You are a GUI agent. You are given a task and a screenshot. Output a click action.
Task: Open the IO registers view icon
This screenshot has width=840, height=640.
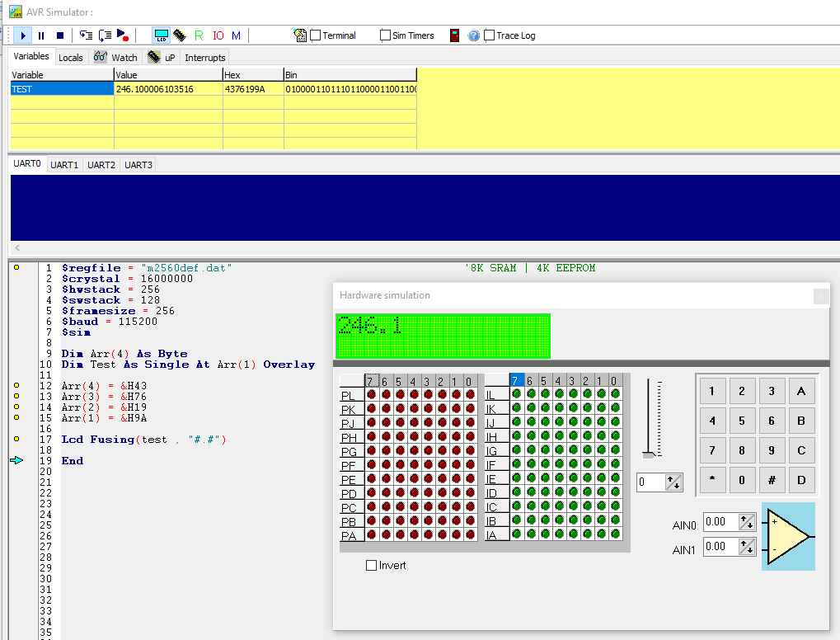(218, 35)
